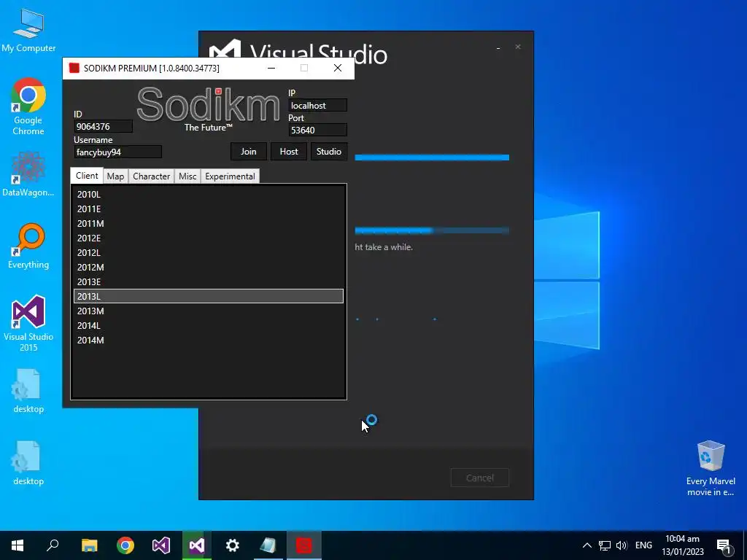Screen dimensions: 747x560
Task: Switch to the red Sodikm taskbar icon
Action: coord(304,545)
